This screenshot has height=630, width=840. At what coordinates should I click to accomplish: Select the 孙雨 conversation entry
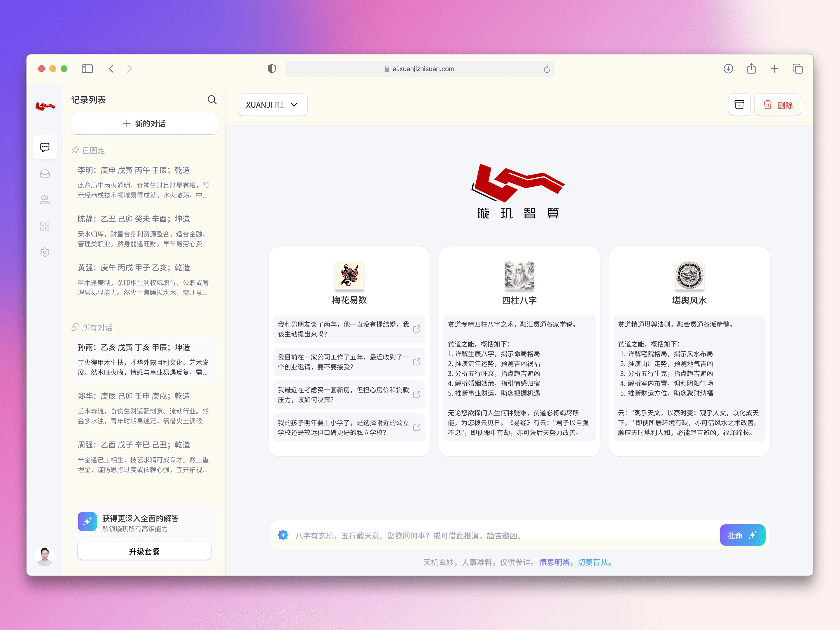click(144, 359)
